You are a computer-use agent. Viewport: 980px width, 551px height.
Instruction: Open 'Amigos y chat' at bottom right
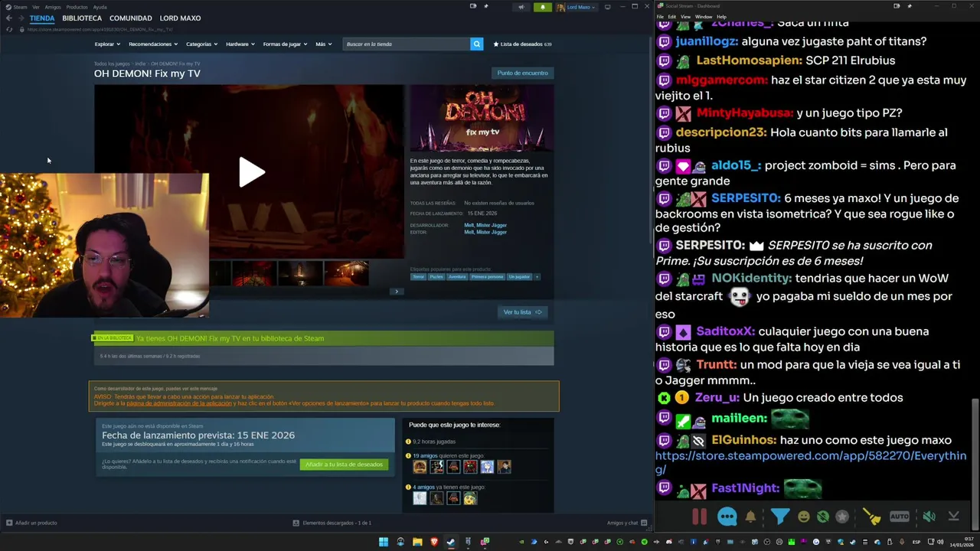(x=626, y=523)
